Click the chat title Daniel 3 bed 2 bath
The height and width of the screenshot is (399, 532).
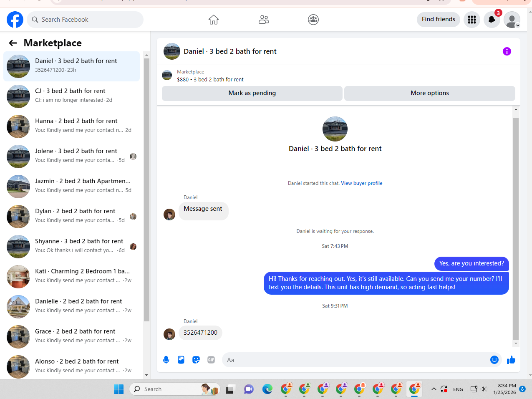pyautogui.click(x=230, y=51)
